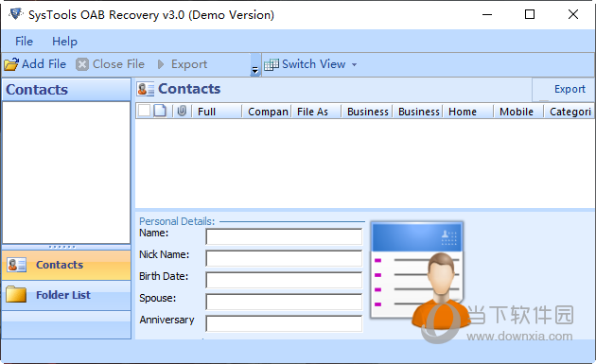Sort by the Home column header
Viewport: 596px width, 364px height.
pos(468,112)
